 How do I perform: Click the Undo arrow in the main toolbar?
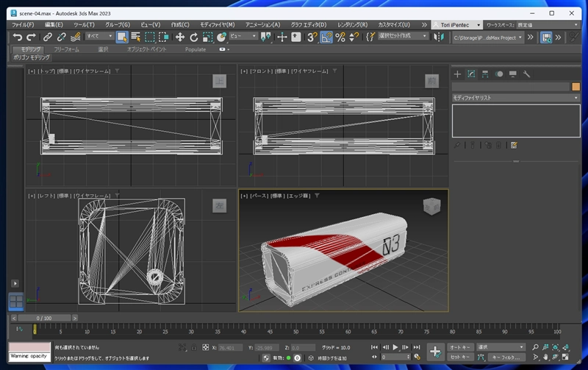click(17, 37)
